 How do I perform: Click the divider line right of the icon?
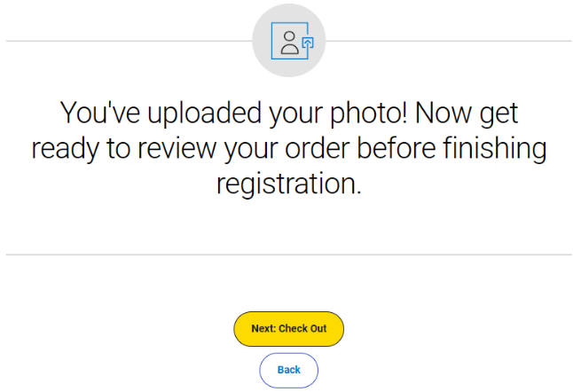click(449, 41)
